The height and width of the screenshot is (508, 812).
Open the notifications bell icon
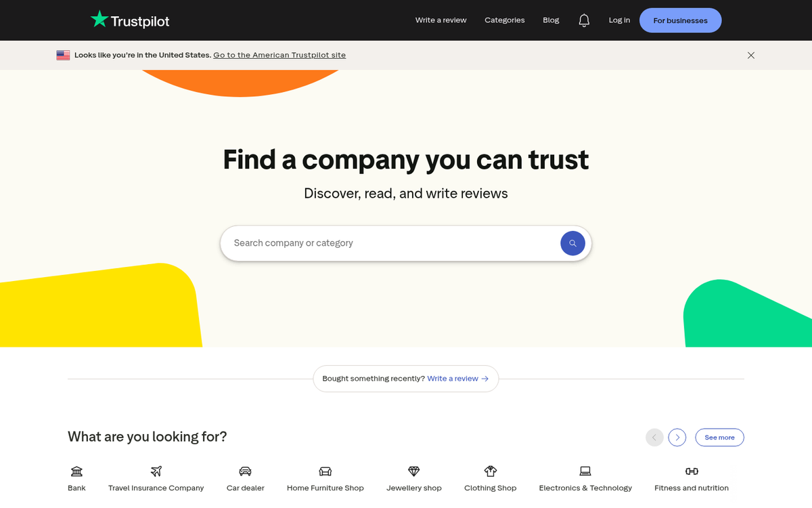point(584,20)
